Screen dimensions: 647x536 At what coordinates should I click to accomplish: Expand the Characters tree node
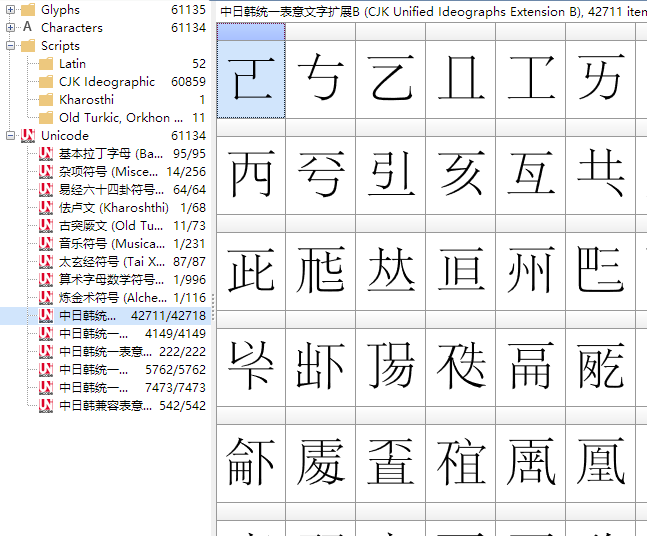coord(11,28)
